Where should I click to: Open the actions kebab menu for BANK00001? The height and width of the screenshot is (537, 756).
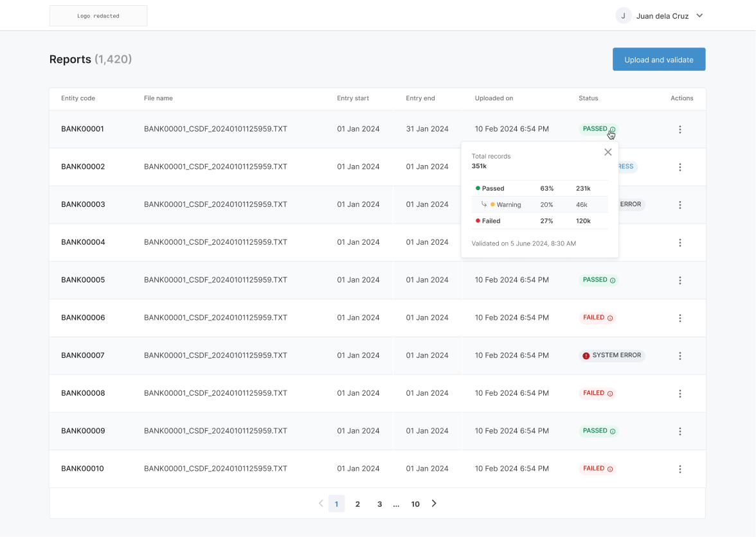tap(679, 129)
